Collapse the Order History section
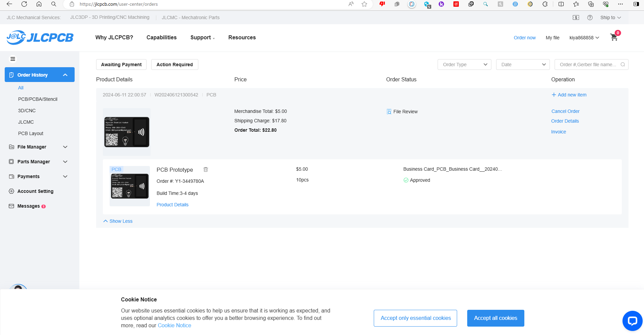This screenshot has width=644, height=335. click(40, 75)
